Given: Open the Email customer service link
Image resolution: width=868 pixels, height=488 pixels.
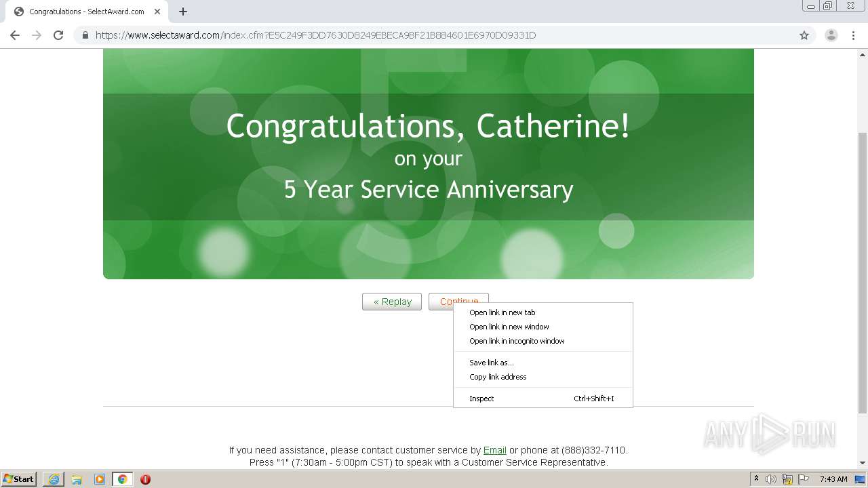Looking at the screenshot, I should coord(495,450).
